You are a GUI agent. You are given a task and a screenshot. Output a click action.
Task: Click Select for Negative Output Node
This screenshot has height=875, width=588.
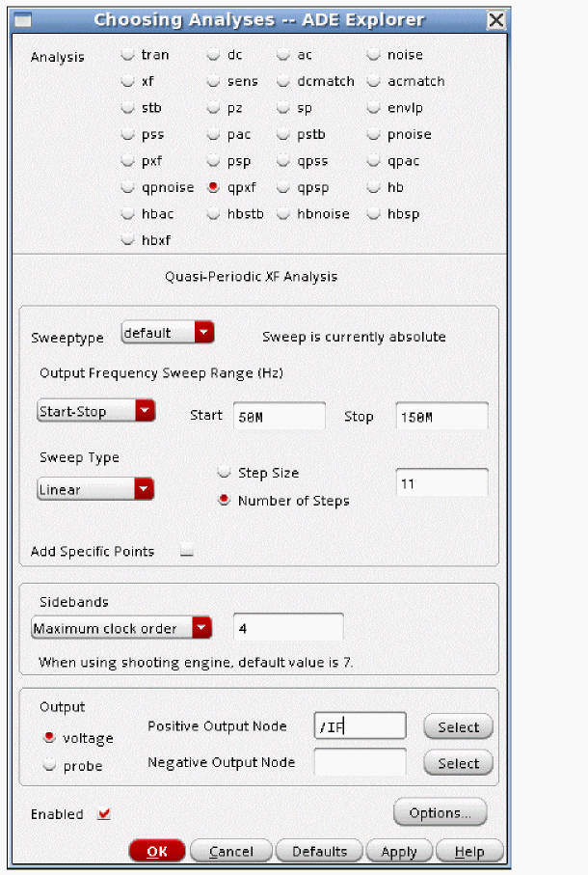pyautogui.click(x=458, y=763)
